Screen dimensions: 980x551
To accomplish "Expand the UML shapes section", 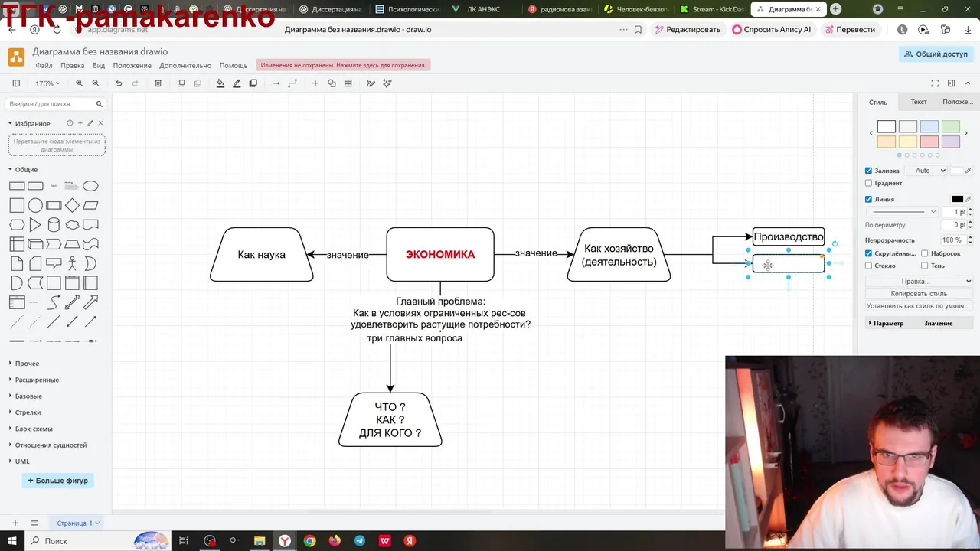I will 19,461.
